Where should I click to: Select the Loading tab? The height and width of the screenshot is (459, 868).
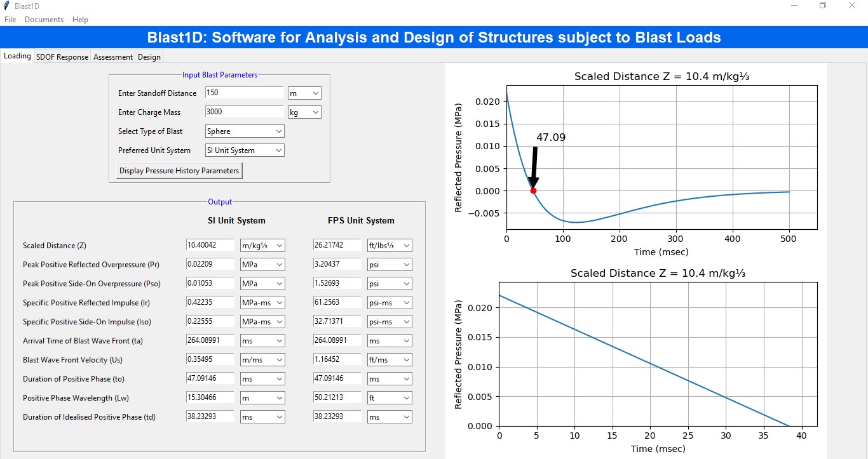17,56
